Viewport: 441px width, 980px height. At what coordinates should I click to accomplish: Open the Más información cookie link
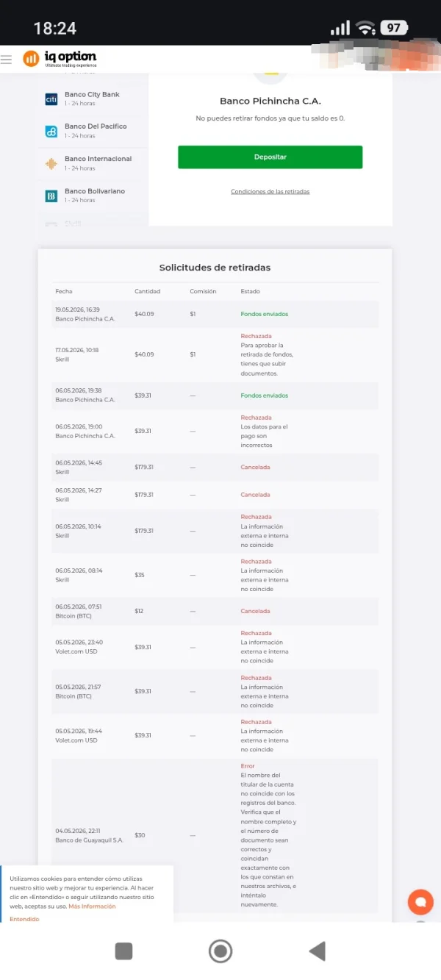tap(92, 906)
